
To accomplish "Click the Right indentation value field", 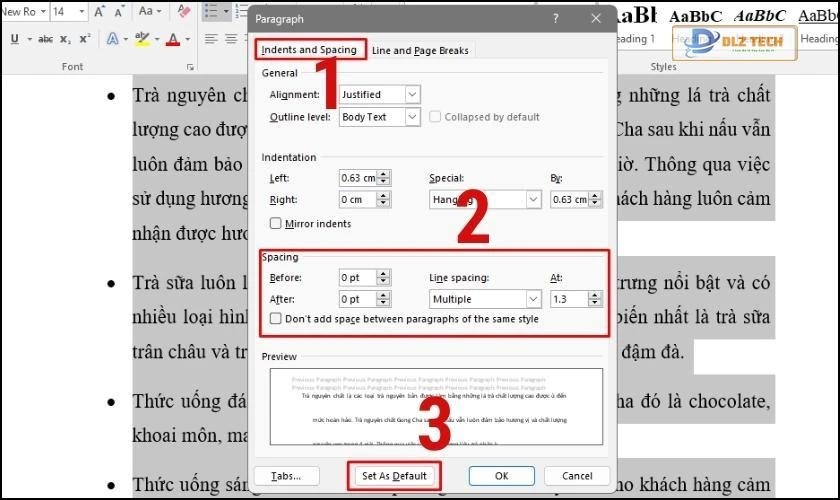I will coord(358,199).
